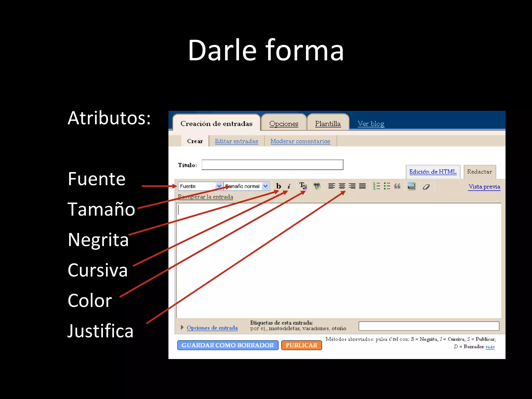The image size is (532, 399).
Task: Focus the Etiquetas de esta entrada field
Action: pyautogui.click(x=429, y=326)
